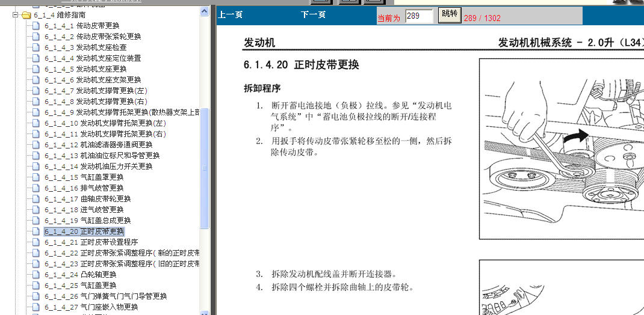
Task: Click page icon beside 6_1_4_26 气门弹簧气门气门导管更换
Action: point(36,296)
